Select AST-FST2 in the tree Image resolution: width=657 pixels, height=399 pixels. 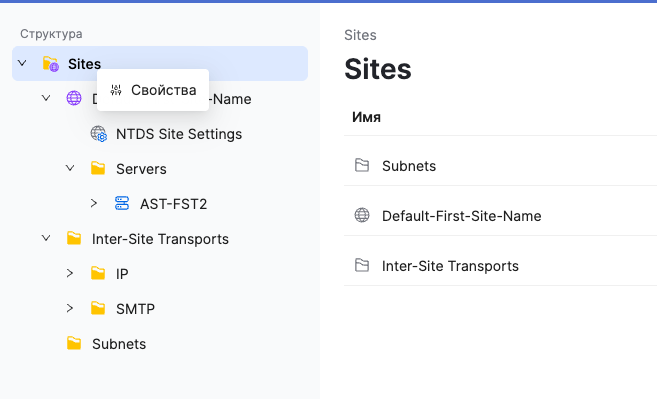(173, 204)
